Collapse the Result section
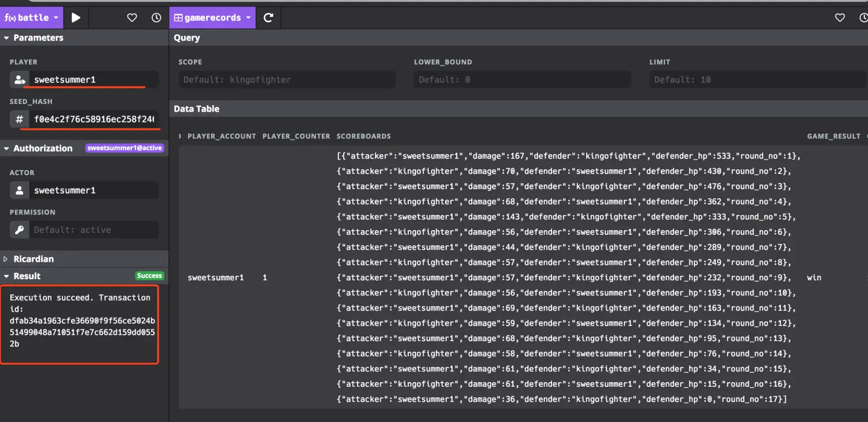The image size is (868, 422). (7, 276)
